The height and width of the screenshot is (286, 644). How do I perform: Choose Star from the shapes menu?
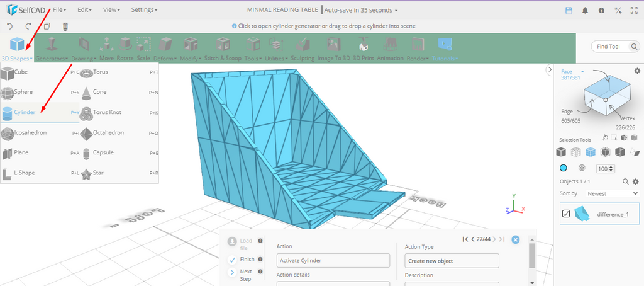pyautogui.click(x=119, y=173)
